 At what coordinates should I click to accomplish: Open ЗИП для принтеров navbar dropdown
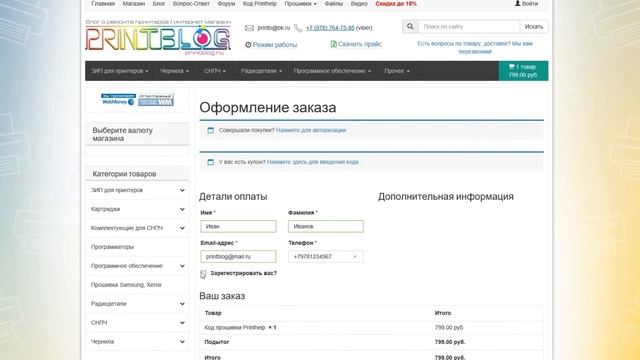point(120,71)
